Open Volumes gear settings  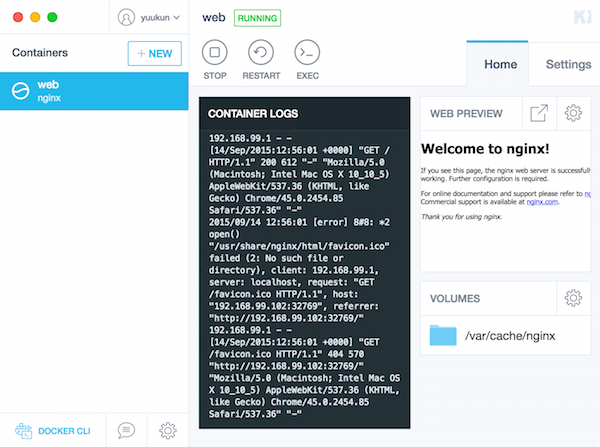point(573,298)
